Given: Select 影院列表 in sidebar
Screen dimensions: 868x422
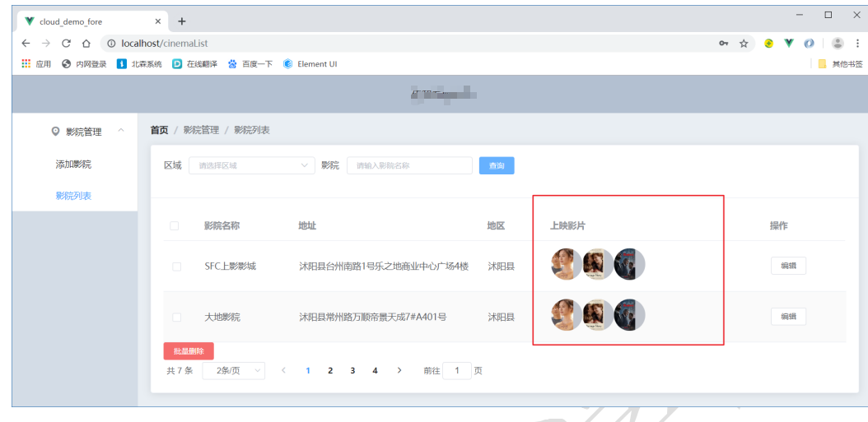Looking at the screenshot, I should pos(73,196).
